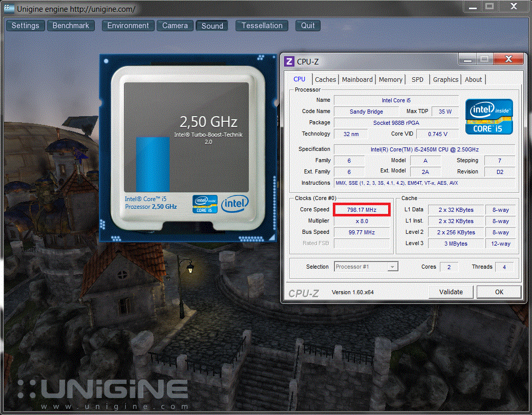Click the Threads value 4
This screenshot has width=532, height=415.
(x=504, y=267)
